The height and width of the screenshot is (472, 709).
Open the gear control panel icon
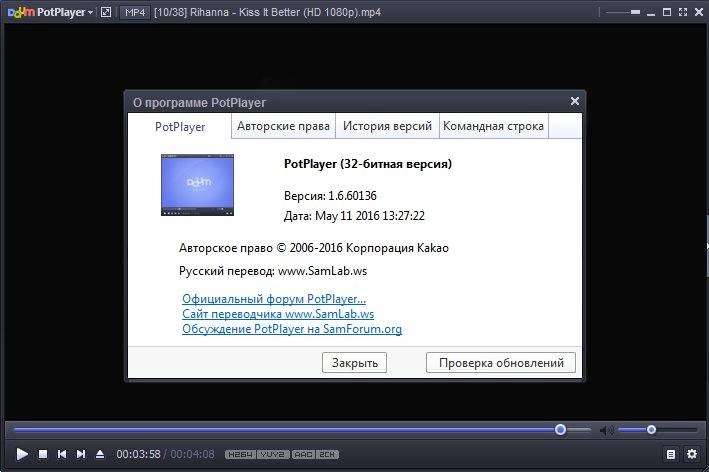[692, 453]
